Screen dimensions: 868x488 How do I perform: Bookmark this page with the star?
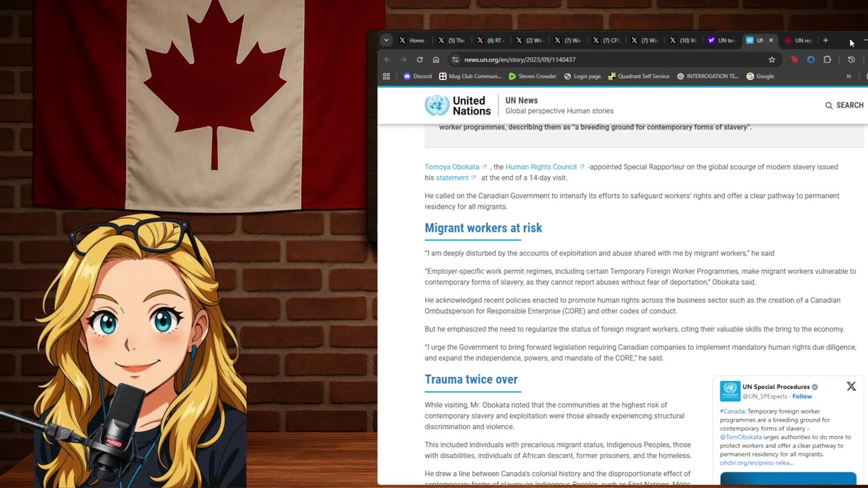pyautogui.click(x=772, y=60)
